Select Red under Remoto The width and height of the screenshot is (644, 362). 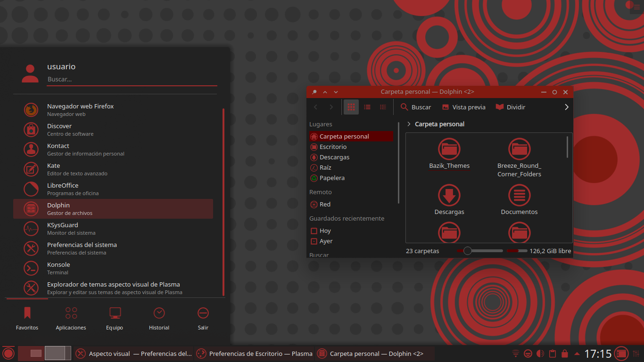pos(351,204)
